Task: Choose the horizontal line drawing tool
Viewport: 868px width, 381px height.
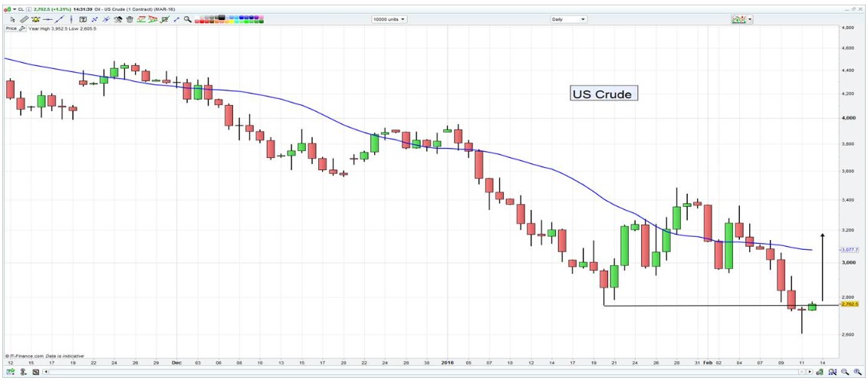Action: coord(48,19)
